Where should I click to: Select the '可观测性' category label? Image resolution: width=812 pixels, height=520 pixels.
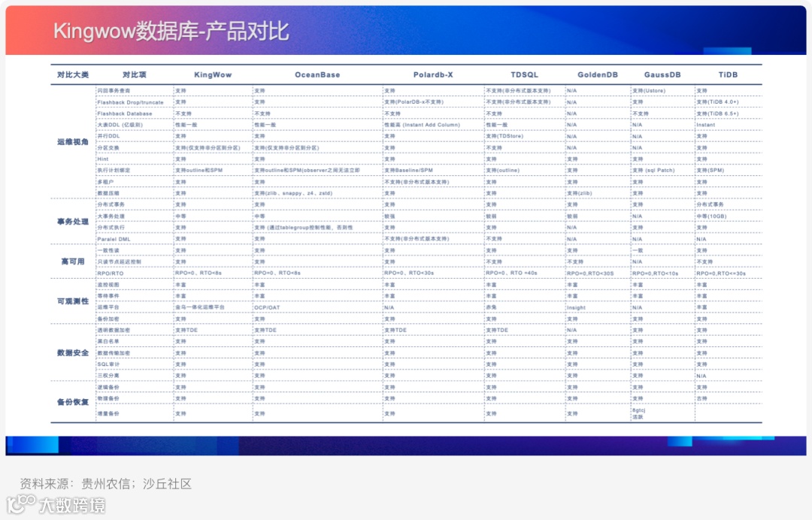point(72,301)
